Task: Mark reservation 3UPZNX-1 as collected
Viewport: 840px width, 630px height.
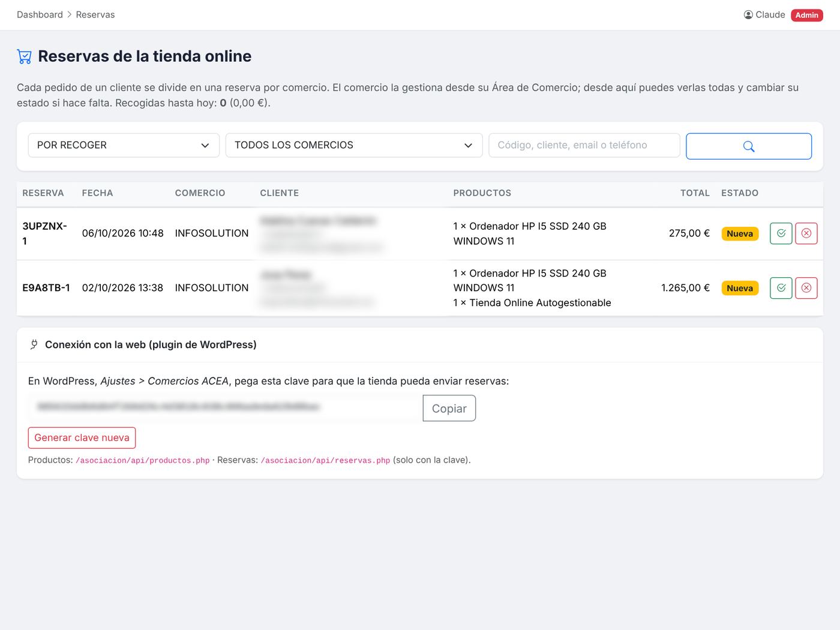Action: click(x=781, y=233)
